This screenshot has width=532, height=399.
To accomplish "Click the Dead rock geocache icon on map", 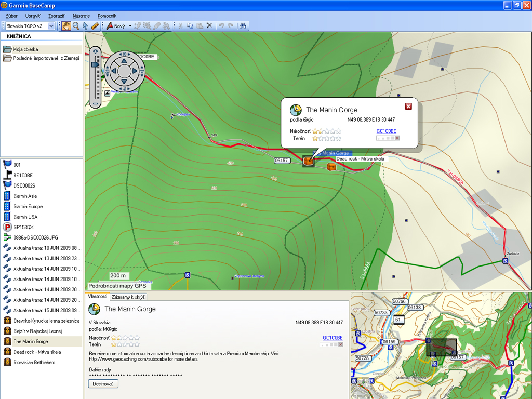I will tap(331, 167).
